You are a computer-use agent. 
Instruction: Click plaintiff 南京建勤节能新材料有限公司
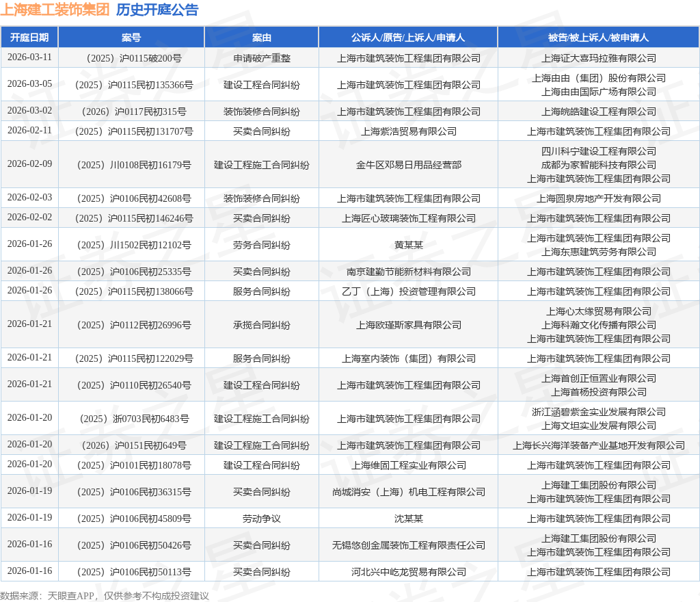tap(409, 272)
